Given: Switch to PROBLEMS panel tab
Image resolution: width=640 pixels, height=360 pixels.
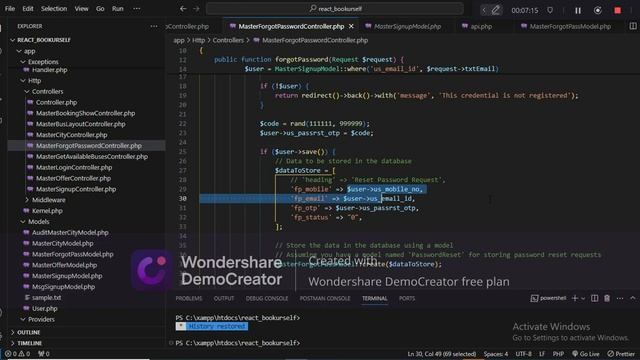Looking at the screenshot, I should 189,298.
